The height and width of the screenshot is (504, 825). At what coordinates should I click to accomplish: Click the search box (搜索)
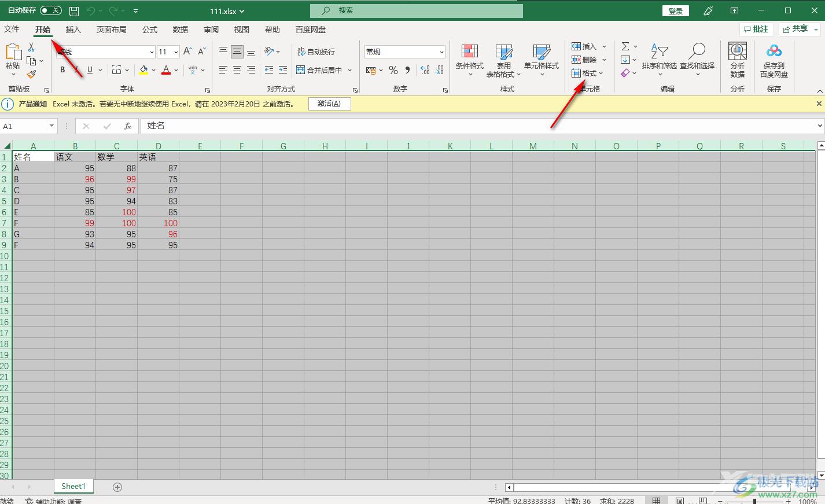click(x=417, y=10)
